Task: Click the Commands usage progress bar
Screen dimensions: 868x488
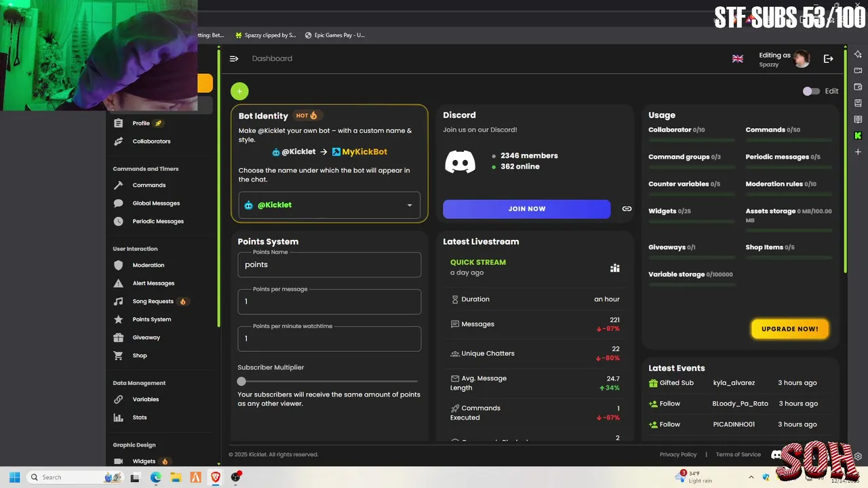Action: [789, 139]
